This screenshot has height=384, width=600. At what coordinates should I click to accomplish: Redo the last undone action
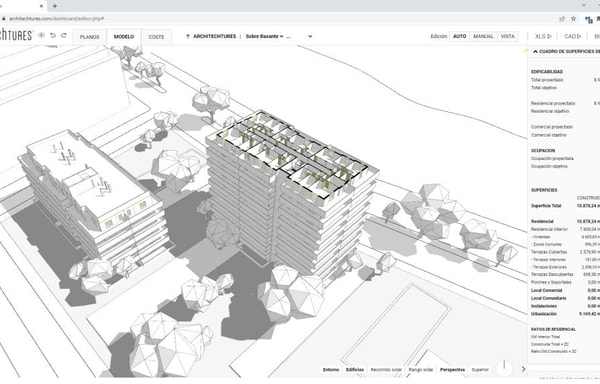tap(64, 36)
